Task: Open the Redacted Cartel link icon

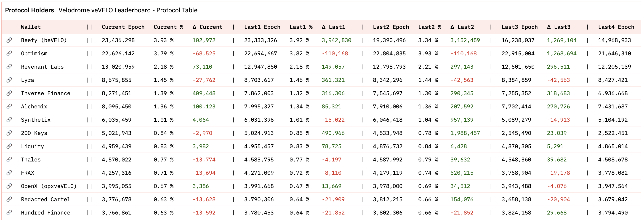Action: [9, 199]
